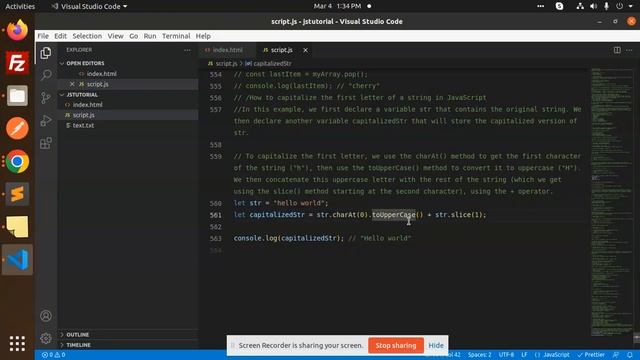Click Prettier in the status bar
Image resolution: width=640 pixels, height=360 pixels.
pos(591,355)
